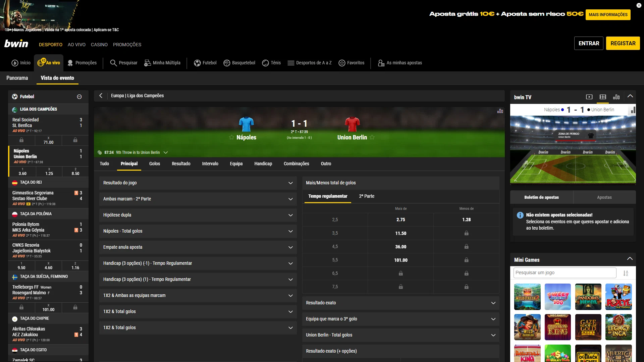Viewport: 644px width, 362px height.
Task: Open the Ao vivo live section
Action: pos(49,63)
